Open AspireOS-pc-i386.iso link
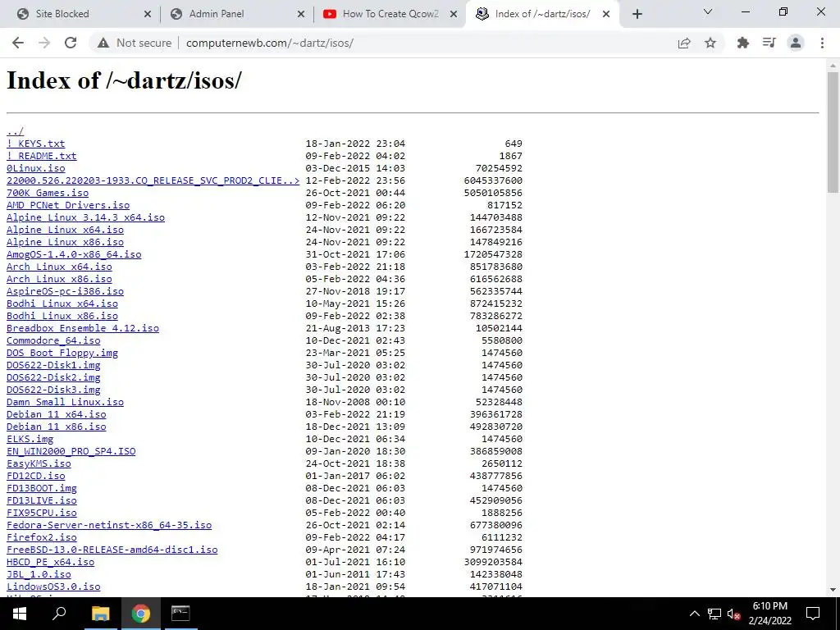The image size is (840, 630). pyautogui.click(x=66, y=291)
